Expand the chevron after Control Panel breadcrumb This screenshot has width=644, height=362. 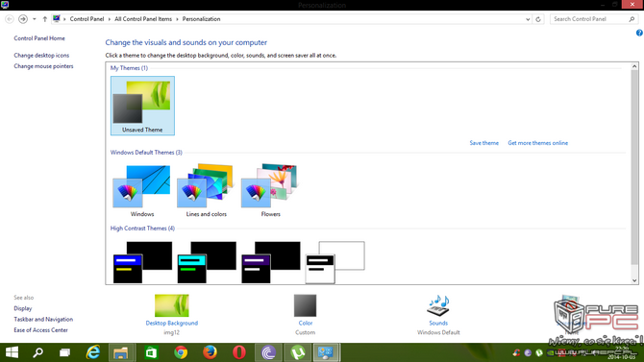pyautogui.click(x=110, y=19)
